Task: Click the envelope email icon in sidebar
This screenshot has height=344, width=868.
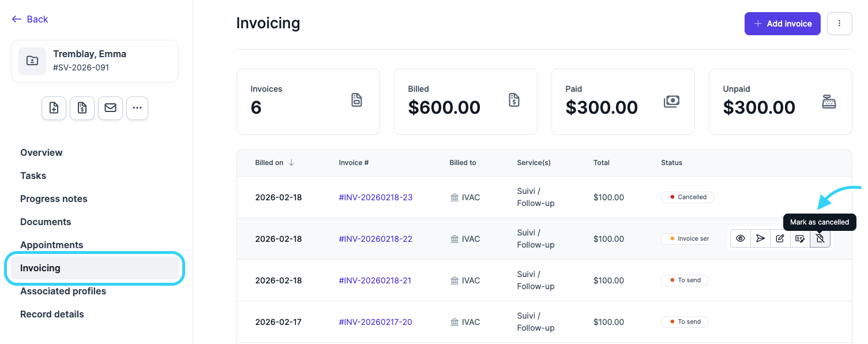Action: tap(110, 108)
